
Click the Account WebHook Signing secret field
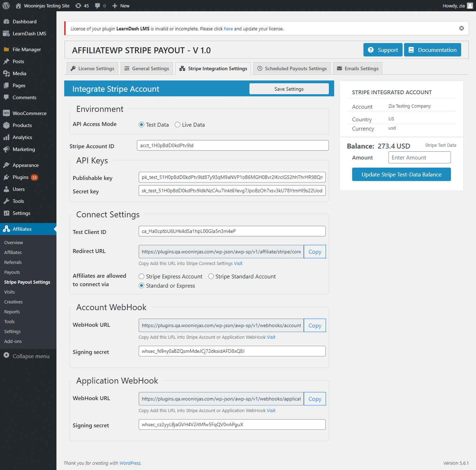232,351
